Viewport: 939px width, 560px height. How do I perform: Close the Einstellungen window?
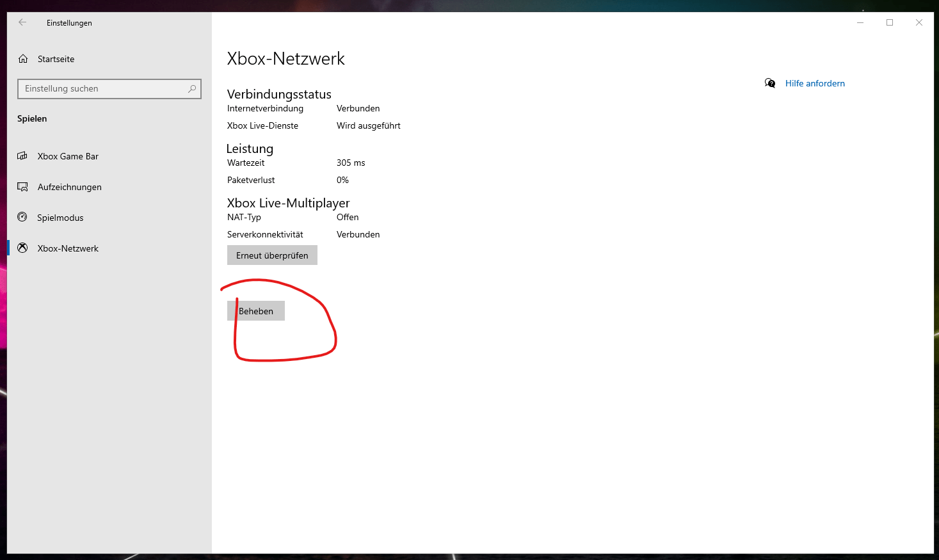point(919,22)
